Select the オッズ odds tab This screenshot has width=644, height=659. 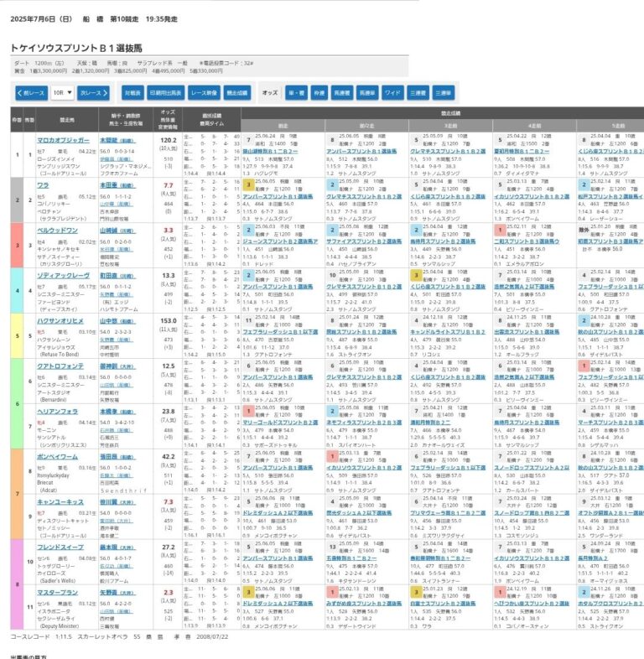tap(270, 93)
